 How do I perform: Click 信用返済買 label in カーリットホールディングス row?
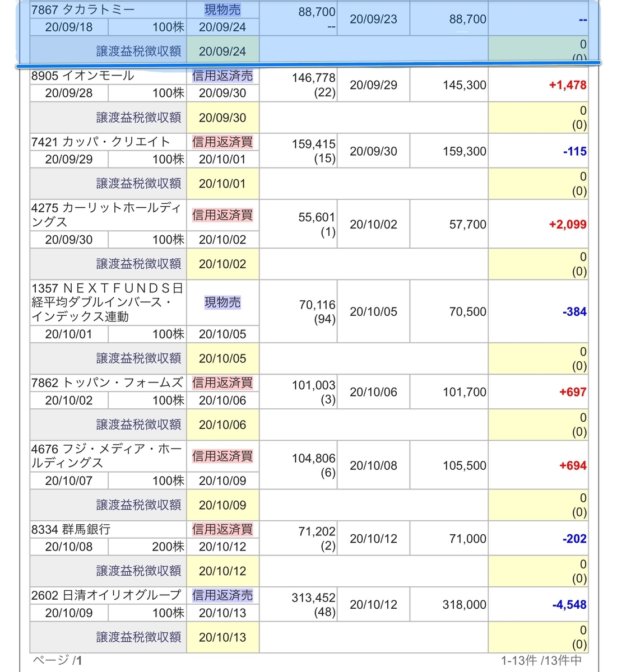(x=222, y=215)
